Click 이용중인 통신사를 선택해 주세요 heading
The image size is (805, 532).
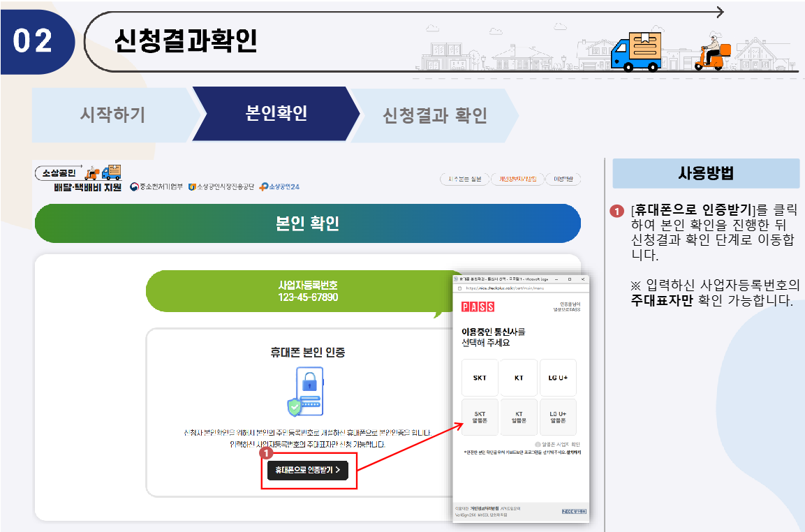pyautogui.click(x=494, y=337)
